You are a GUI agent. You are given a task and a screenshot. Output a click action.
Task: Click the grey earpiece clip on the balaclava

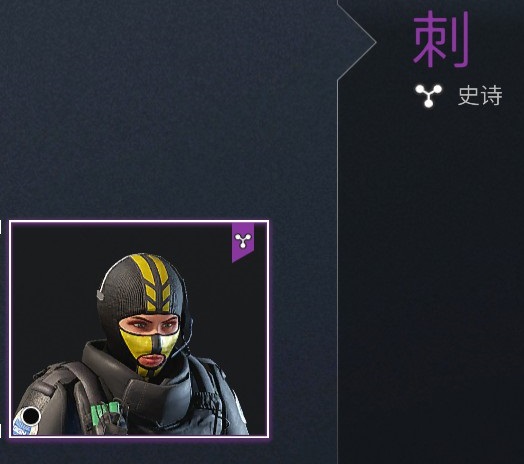101,295
